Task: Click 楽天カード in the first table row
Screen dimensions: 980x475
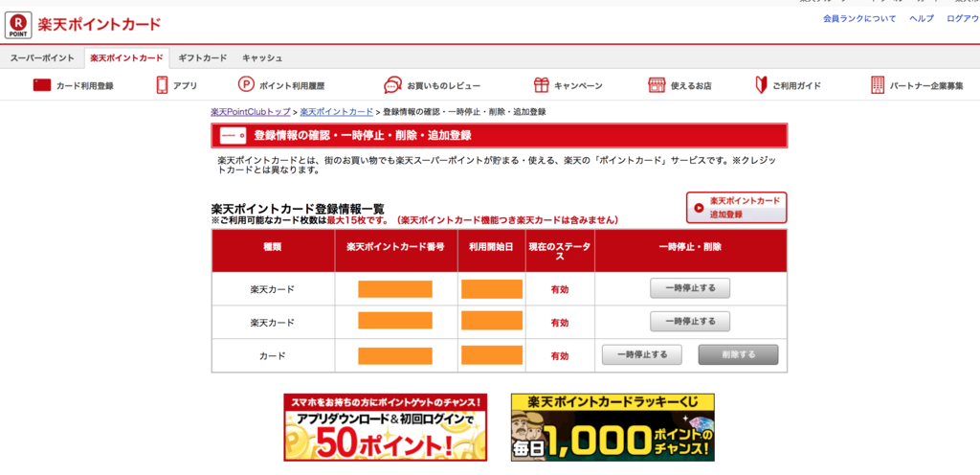Action: tap(273, 289)
